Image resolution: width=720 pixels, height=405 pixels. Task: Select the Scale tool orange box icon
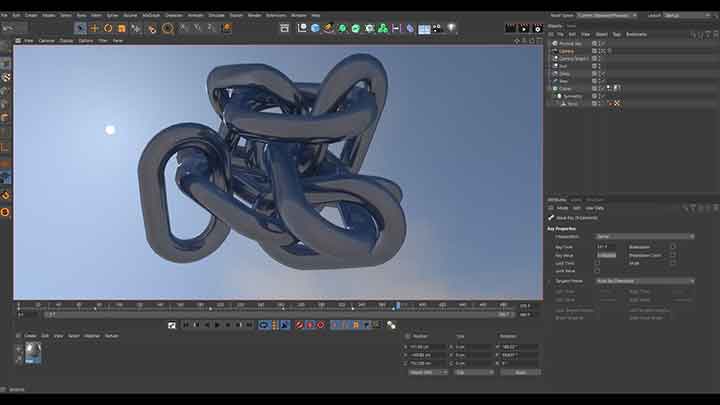[122, 28]
